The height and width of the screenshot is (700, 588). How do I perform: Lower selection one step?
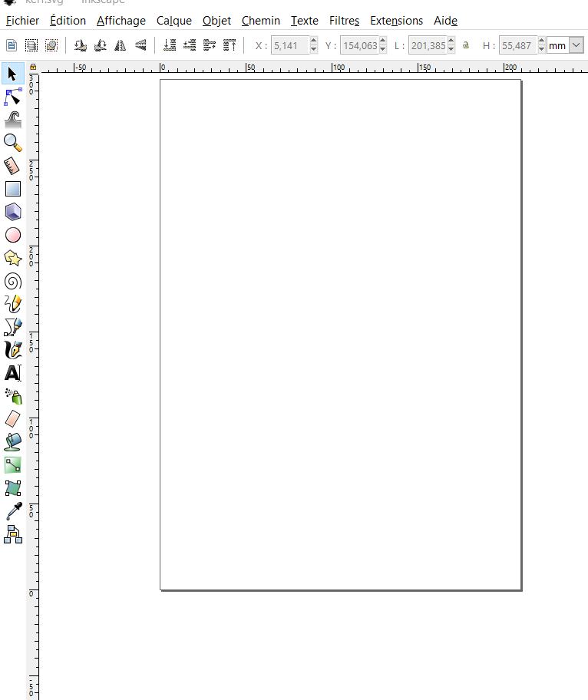pos(190,45)
